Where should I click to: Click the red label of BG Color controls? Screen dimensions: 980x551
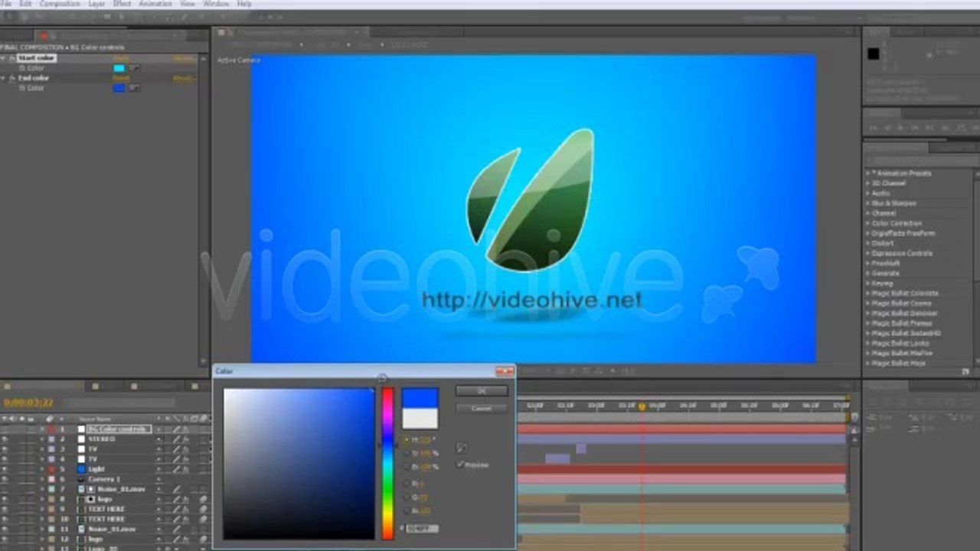point(51,429)
